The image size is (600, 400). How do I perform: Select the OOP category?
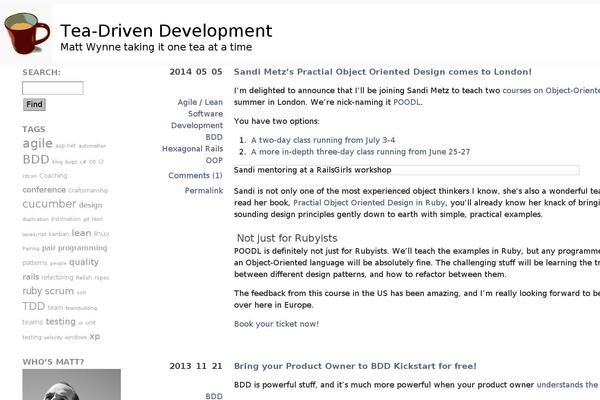(214, 160)
